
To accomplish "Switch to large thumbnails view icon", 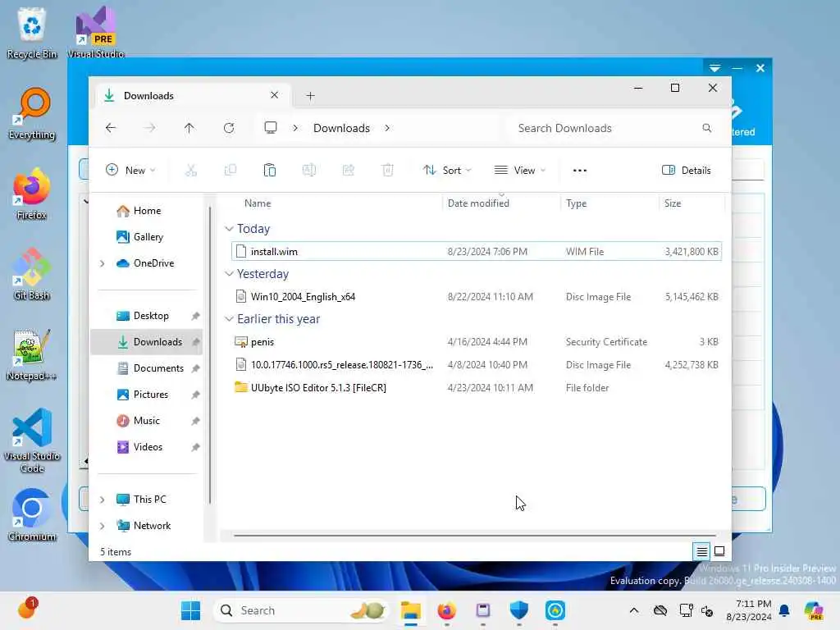I will click(719, 551).
